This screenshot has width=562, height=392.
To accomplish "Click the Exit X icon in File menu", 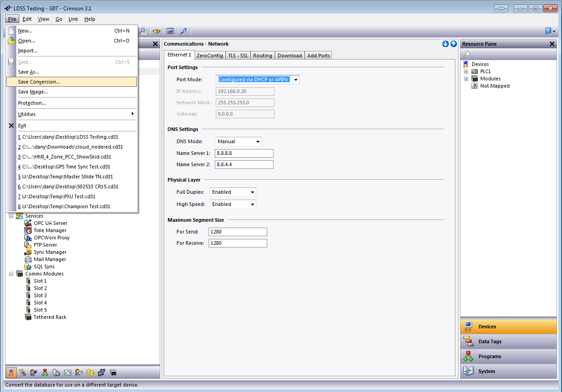I will [x=11, y=126].
